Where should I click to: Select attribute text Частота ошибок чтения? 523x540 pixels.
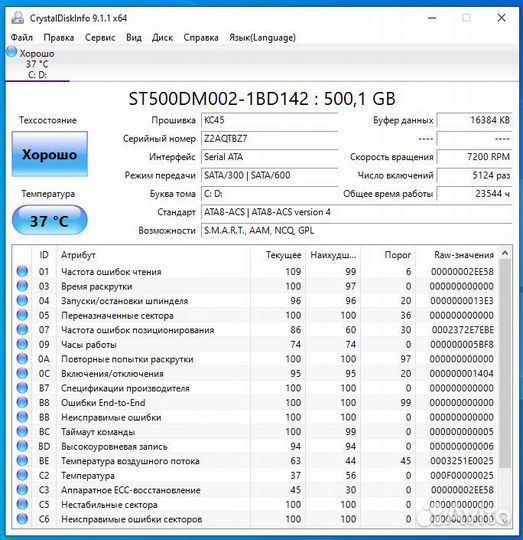coord(111,272)
